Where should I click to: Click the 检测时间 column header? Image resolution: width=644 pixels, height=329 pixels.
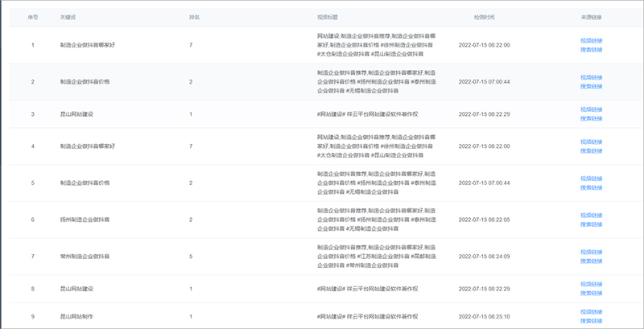click(x=485, y=18)
